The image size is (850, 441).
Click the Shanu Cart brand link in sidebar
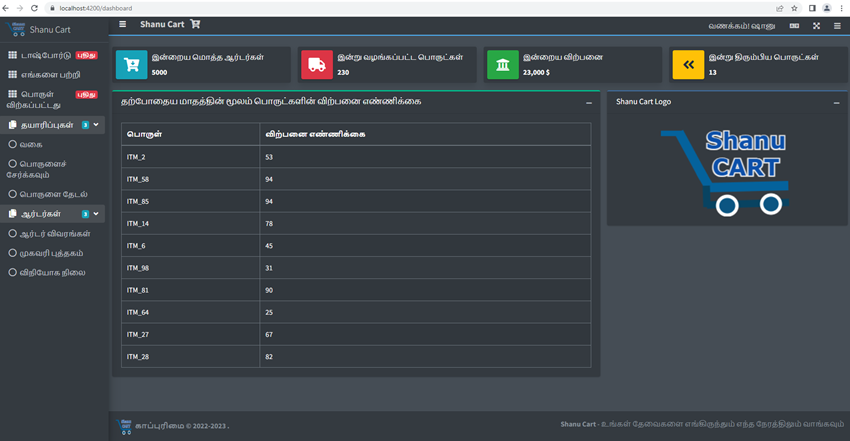(x=50, y=30)
